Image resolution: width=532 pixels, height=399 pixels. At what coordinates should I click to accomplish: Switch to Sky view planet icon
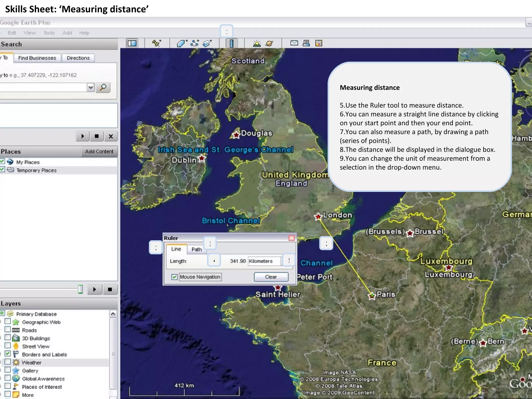point(269,43)
